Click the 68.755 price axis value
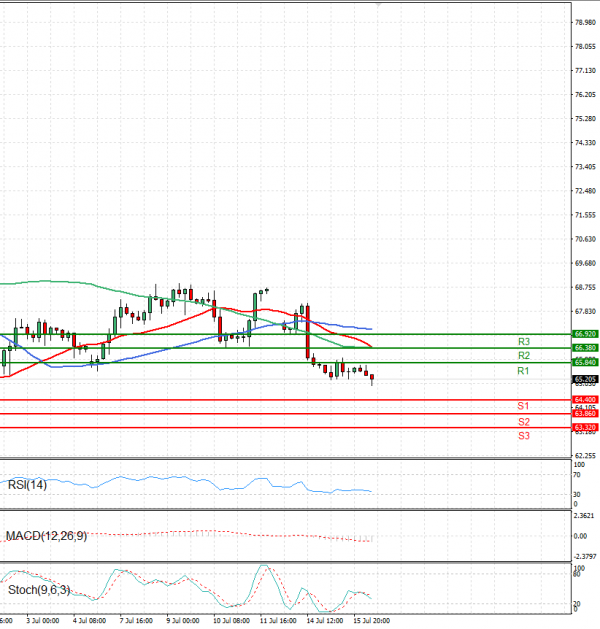Image resolution: width=600 pixels, height=629 pixels. (586, 287)
